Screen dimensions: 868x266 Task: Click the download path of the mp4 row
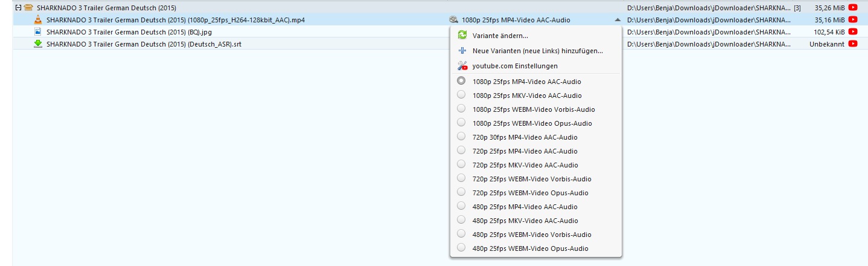click(709, 20)
